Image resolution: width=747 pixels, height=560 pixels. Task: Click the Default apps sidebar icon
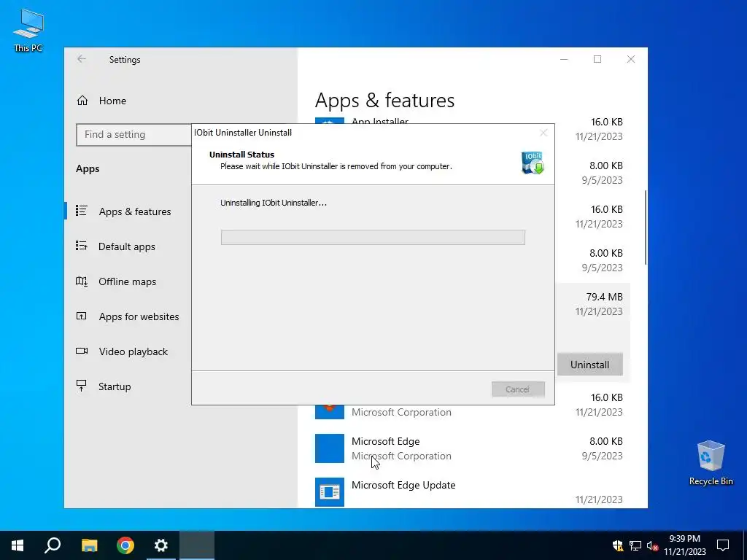(x=82, y=246)
